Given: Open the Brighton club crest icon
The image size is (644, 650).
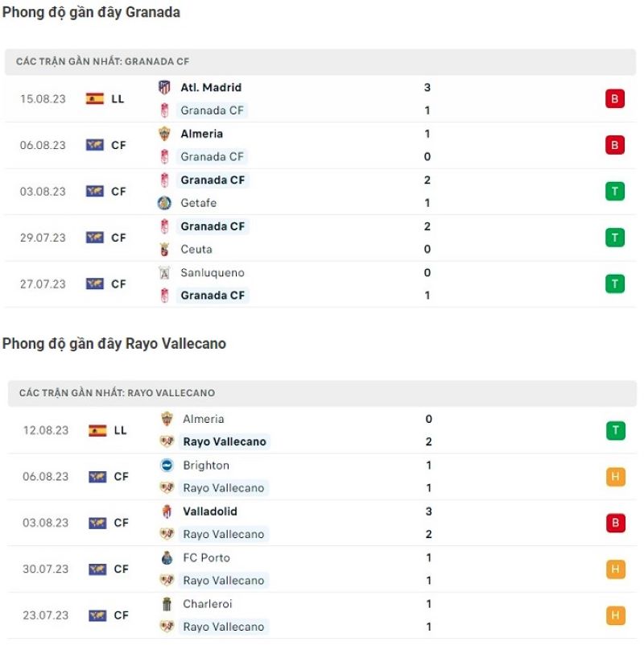Looking at the screenshot, I should (x=167, y=466).
